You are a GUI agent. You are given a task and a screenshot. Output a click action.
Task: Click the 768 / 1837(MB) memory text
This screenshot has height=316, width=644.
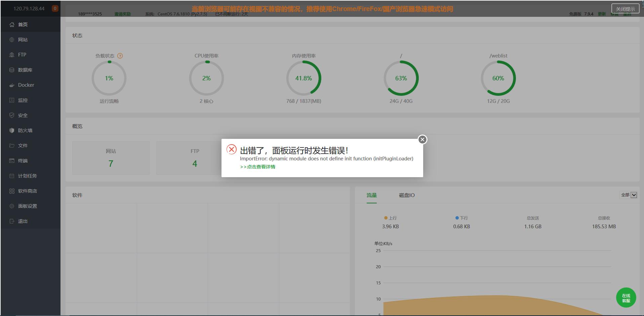(x=304, y=101)
